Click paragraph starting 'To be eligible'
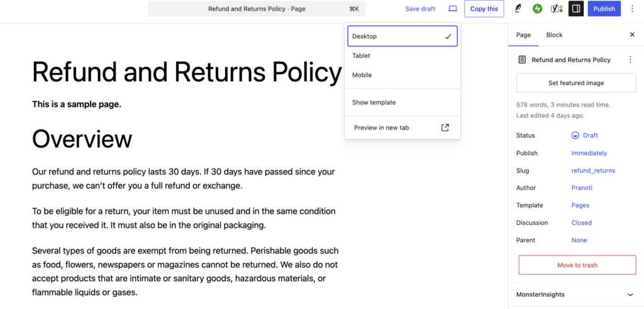Viewport: 644px width, 309px height. 184,218
